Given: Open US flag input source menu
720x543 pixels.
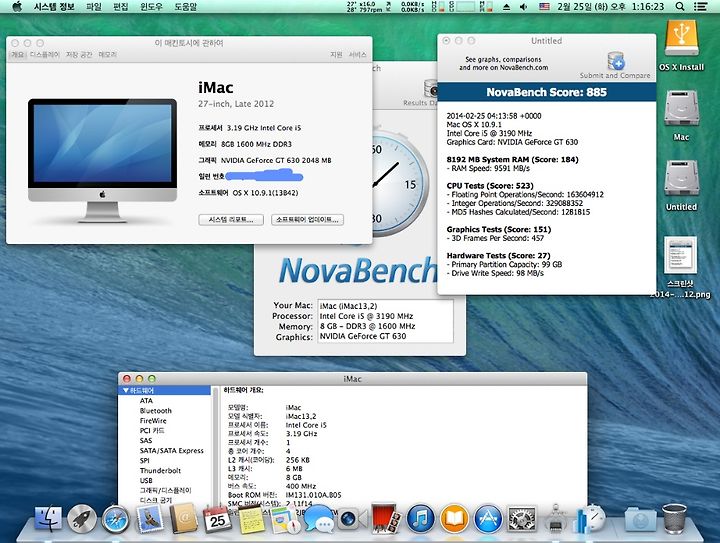Looking at the screenshot, I should pos(544,7).
